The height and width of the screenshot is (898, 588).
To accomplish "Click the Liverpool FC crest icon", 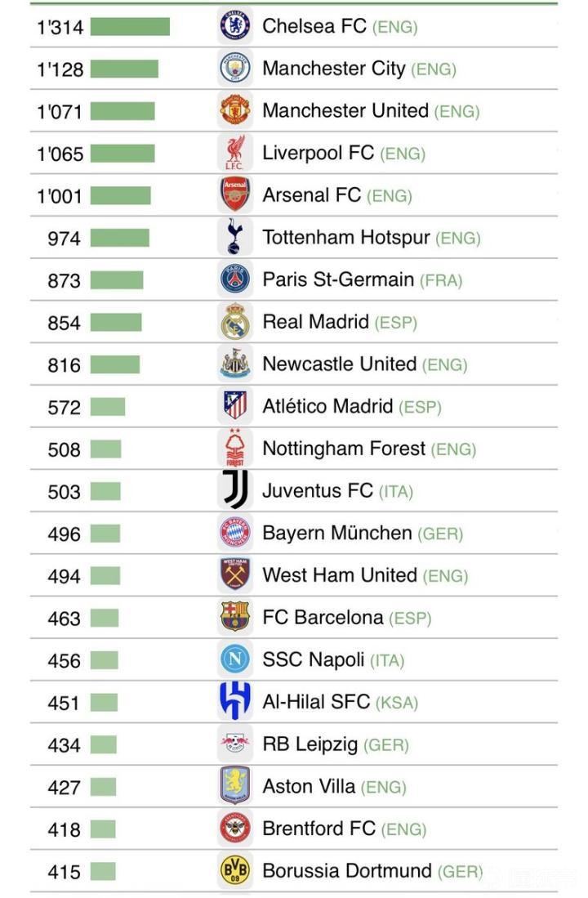I will 235,153.
